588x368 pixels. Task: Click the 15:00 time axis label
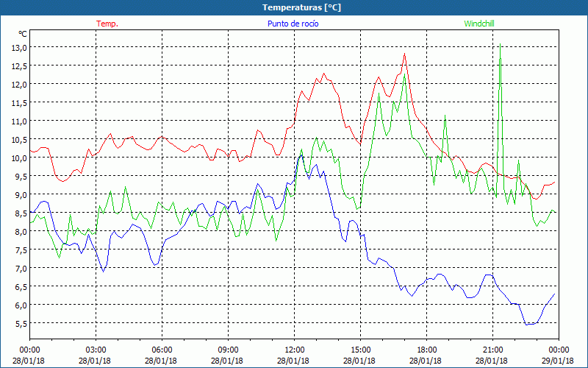(360, 350)
